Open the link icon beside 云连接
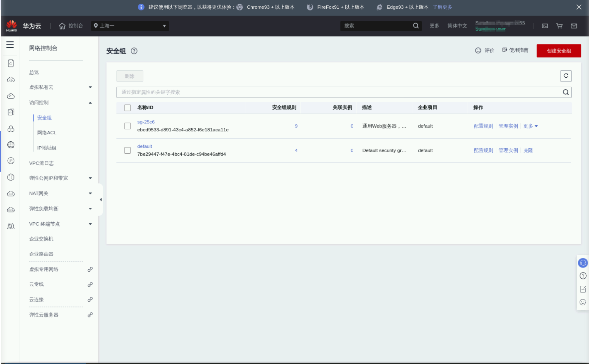 click(x=90, y=300)
